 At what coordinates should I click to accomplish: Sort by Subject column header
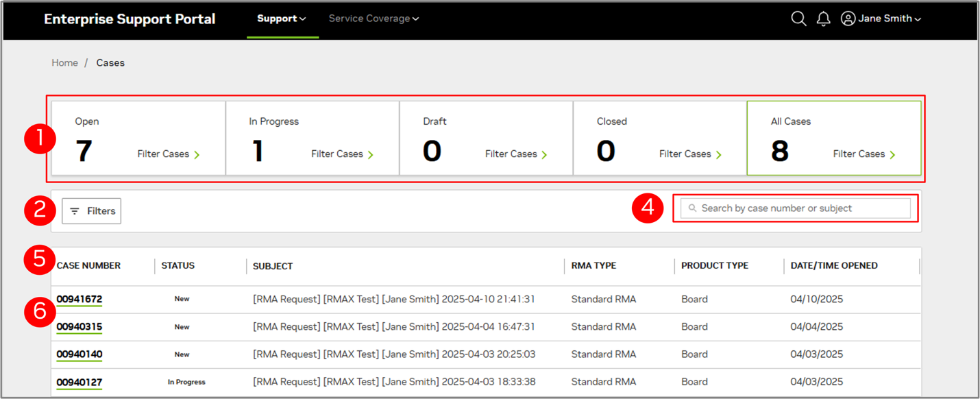(x=273, y=266)
